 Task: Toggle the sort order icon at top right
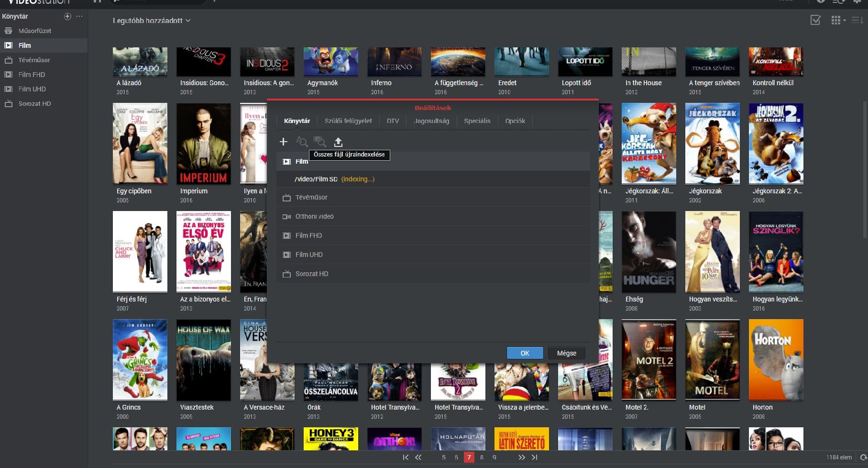tap(857, 20)
